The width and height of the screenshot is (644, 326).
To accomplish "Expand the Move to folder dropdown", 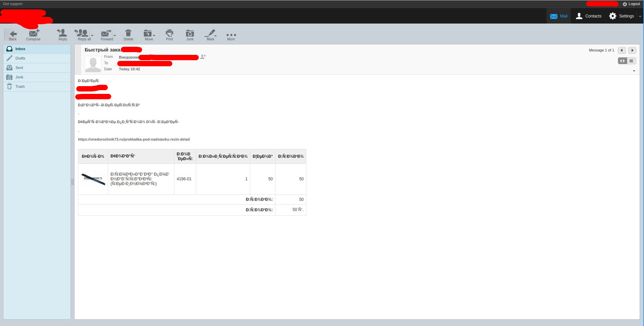I will [154, 35].
